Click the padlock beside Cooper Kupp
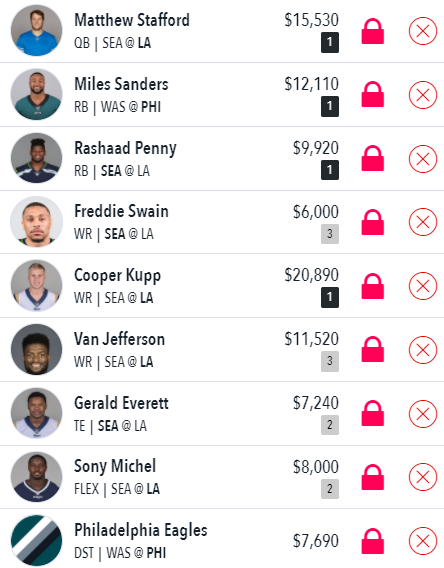Viewport: 444px width, 568px height. point(373,286)
